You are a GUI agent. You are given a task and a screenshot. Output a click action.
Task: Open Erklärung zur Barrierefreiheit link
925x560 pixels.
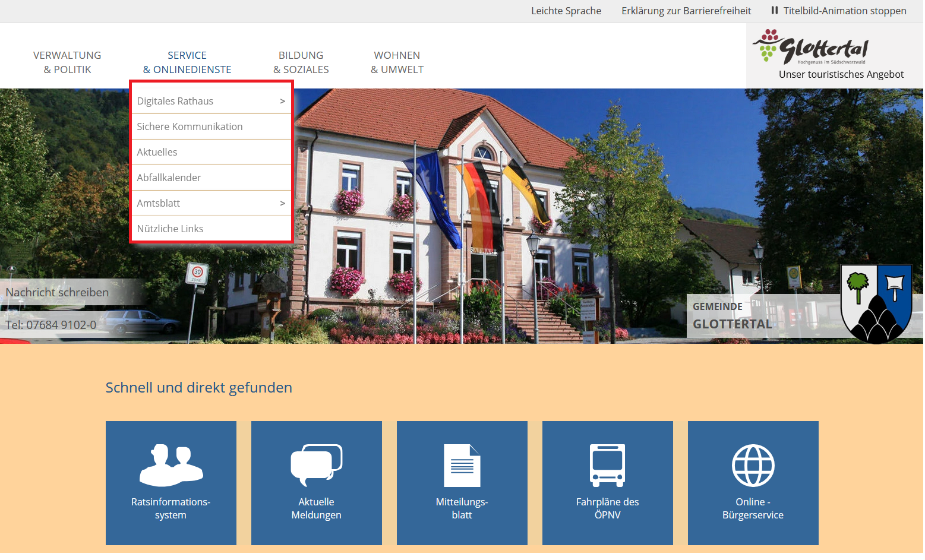(x=686, y=11)
